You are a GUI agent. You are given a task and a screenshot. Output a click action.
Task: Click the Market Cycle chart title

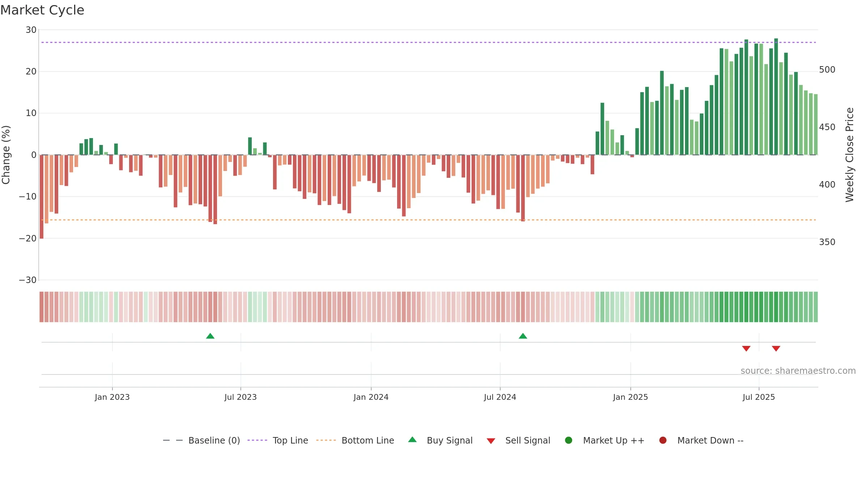pos(42,10)
